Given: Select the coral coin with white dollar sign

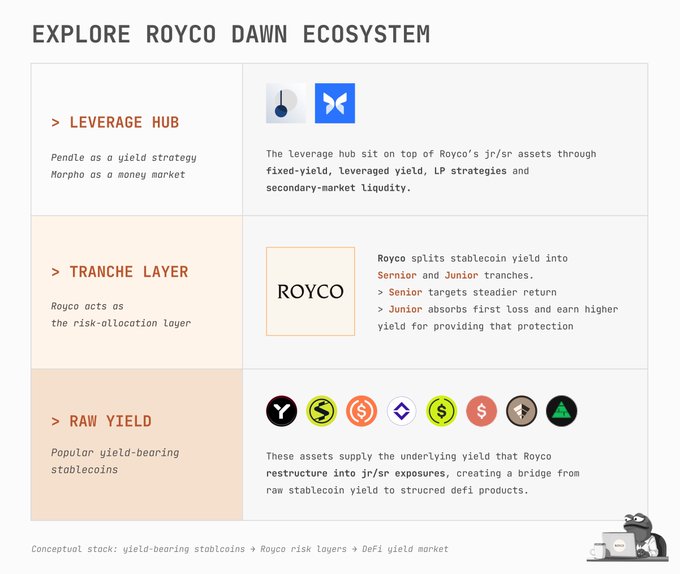Looking at the screenshot, I should pos(481,411).
